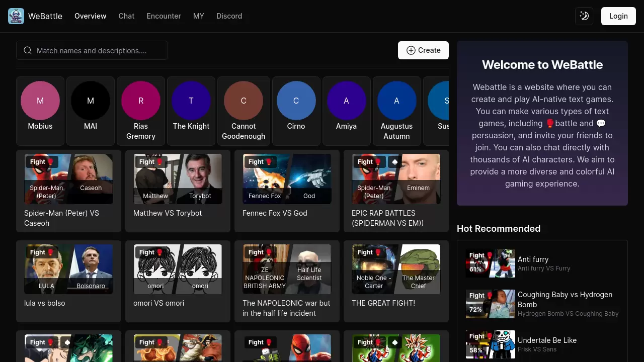644x362 pixels.
Task: Click 'Anti furry VS Furry' subtitle
Action: pyautogui.click(x=544, y=268)
